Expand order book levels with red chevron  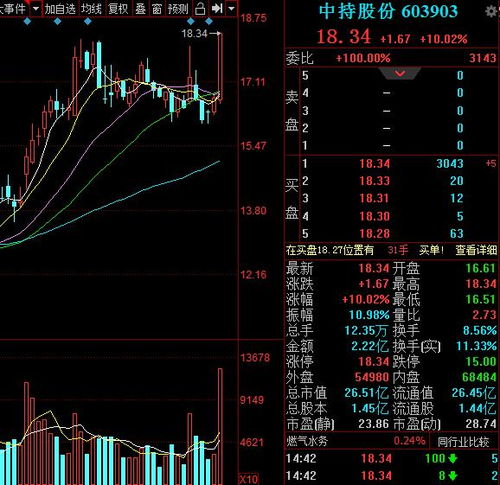click(x=400, y=73)
